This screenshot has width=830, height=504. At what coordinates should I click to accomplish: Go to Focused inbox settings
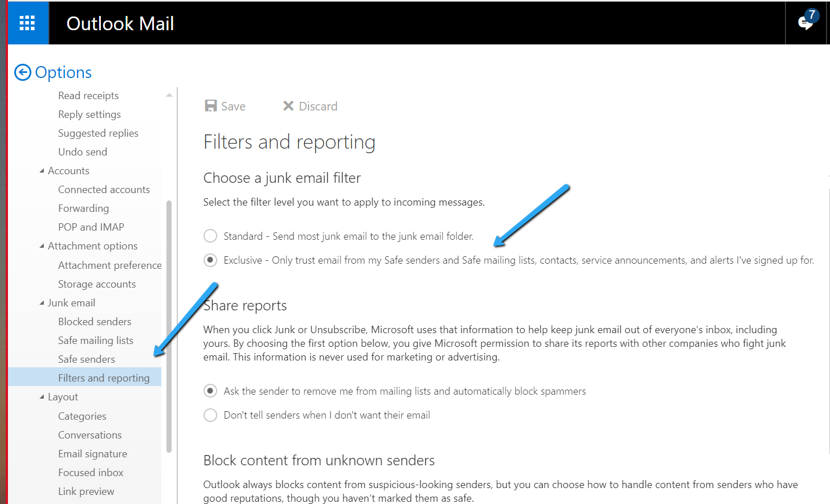coord(91,473)
